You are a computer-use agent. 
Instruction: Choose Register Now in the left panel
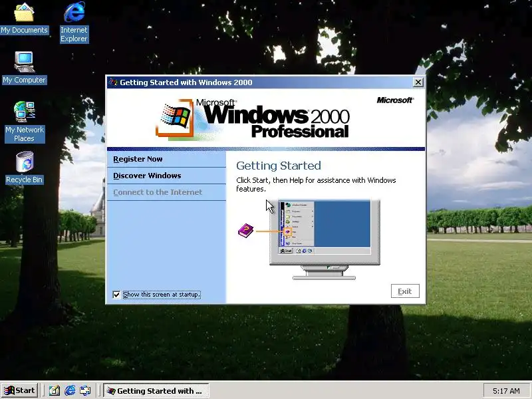(166, 159)
